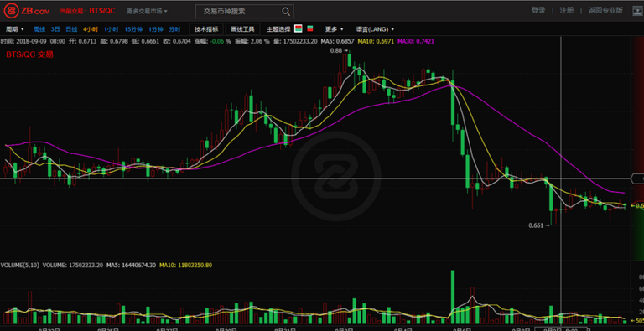Switch to the 周线 weekly interval
644x331 pixels.
[39, 29]
